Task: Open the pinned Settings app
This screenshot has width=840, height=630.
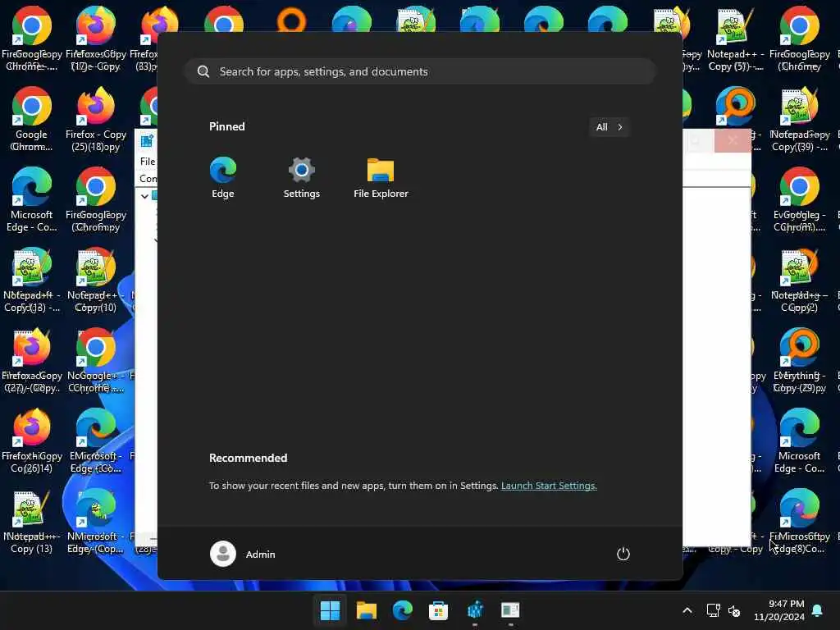Action: point(302,178)
